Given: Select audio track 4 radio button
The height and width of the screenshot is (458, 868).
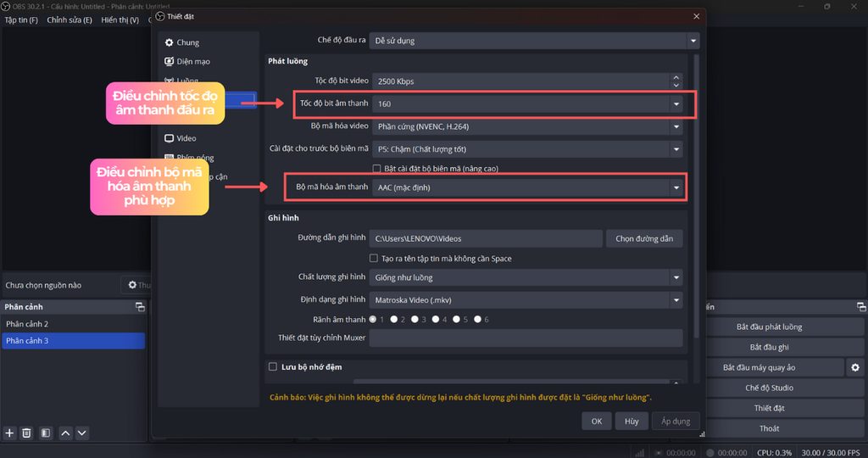Looking at the screenshot, I should pyautogui.click(x=436, y=319).
